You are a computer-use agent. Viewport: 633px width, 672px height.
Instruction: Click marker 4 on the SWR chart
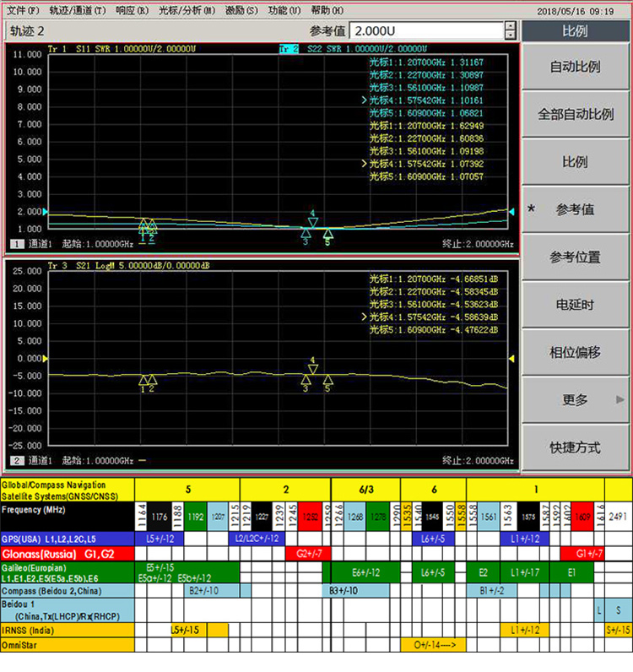312,222
